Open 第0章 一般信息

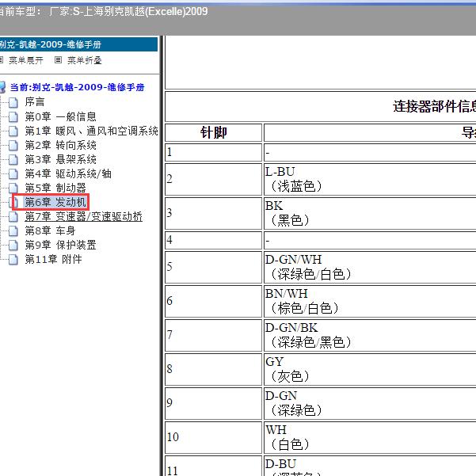pyautogui.click(x=60, y=116)
